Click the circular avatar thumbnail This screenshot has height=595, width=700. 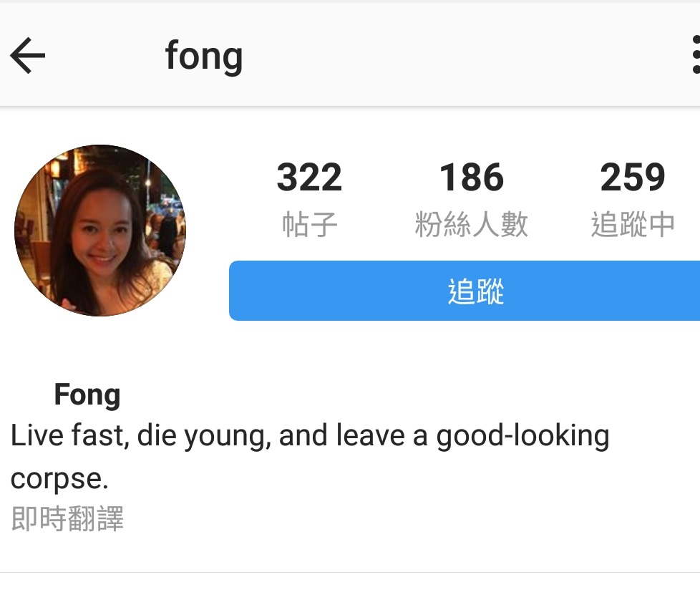coord(99,231)
